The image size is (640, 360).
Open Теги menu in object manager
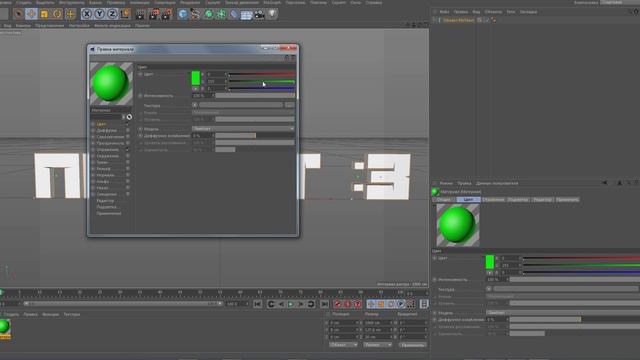(x=511, y=12)
